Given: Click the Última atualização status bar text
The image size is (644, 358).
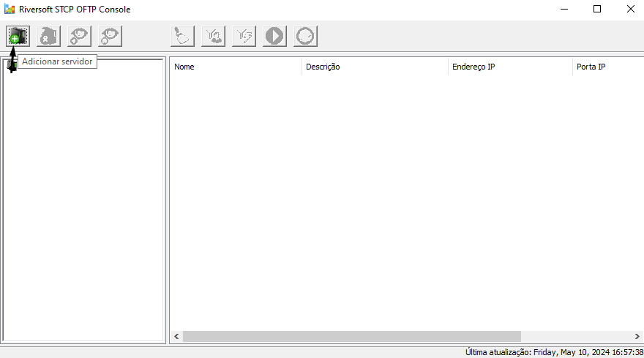Looking at the screenshot, I should coord(554,352).
